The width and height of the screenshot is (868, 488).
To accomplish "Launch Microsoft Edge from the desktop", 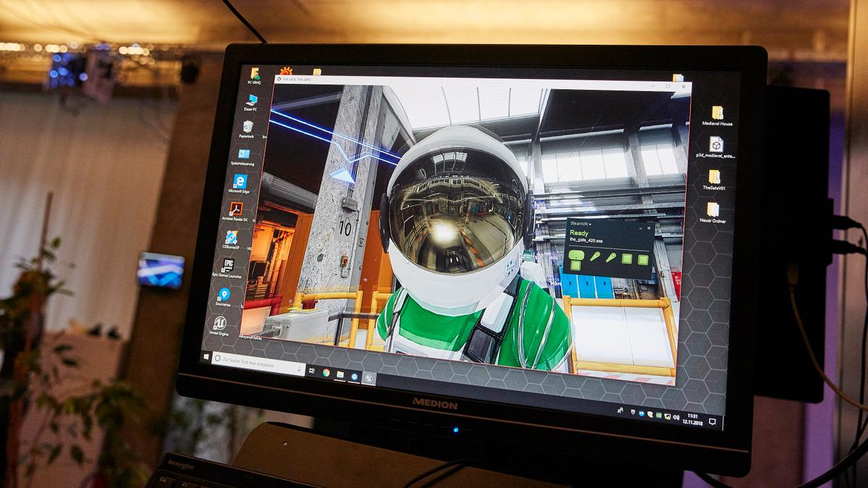I will click(239, 185).
